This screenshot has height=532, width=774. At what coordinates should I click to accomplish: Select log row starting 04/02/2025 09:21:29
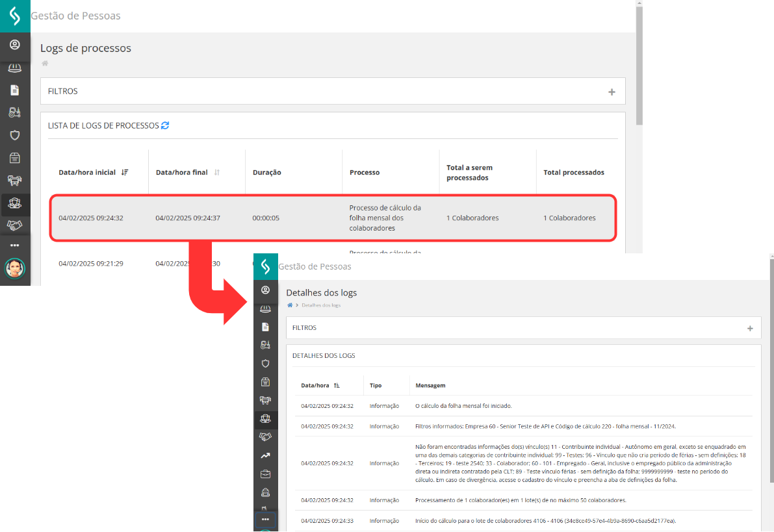(91, 264)
